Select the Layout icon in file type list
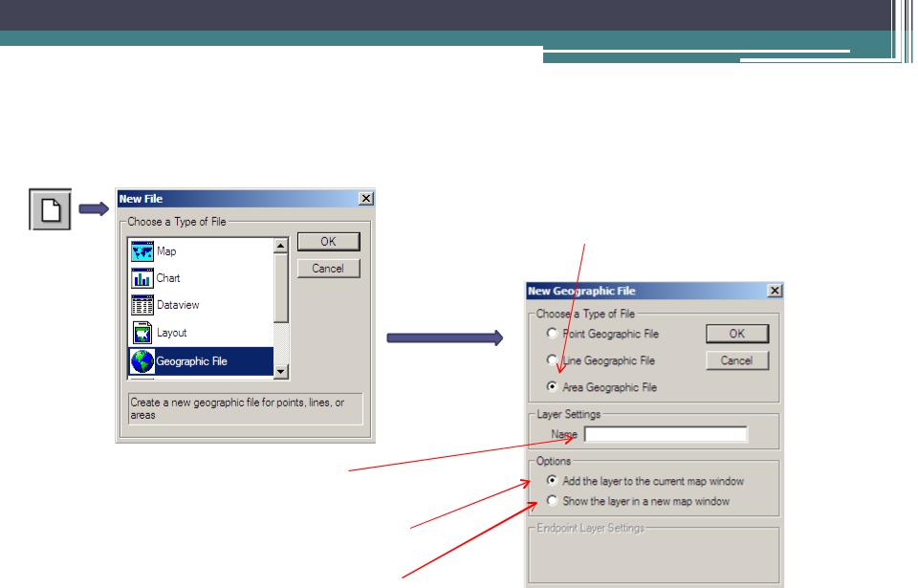Screen dimensions: 918x588 coord(142,333)
